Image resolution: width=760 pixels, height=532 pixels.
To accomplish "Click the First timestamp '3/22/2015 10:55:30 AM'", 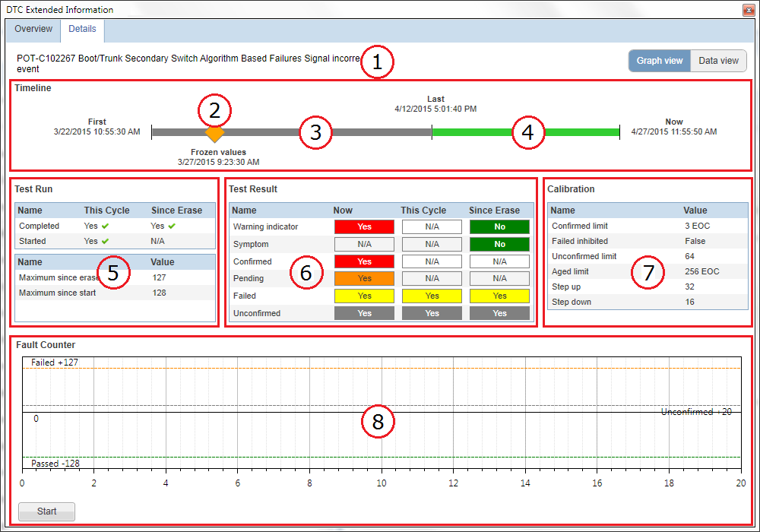I will click(97, 131).
